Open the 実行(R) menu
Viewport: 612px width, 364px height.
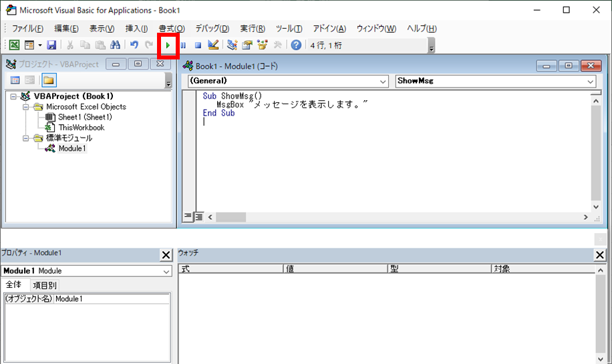coord(253,29)
